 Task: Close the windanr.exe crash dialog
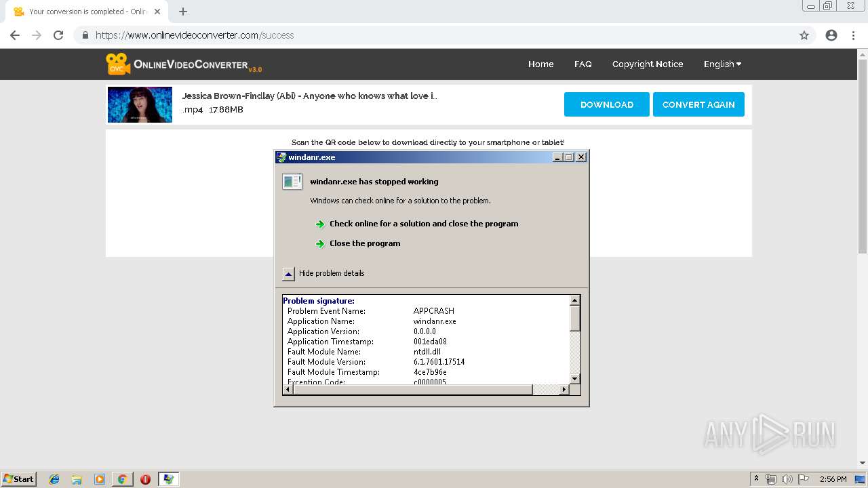click(x=581, y=157)
